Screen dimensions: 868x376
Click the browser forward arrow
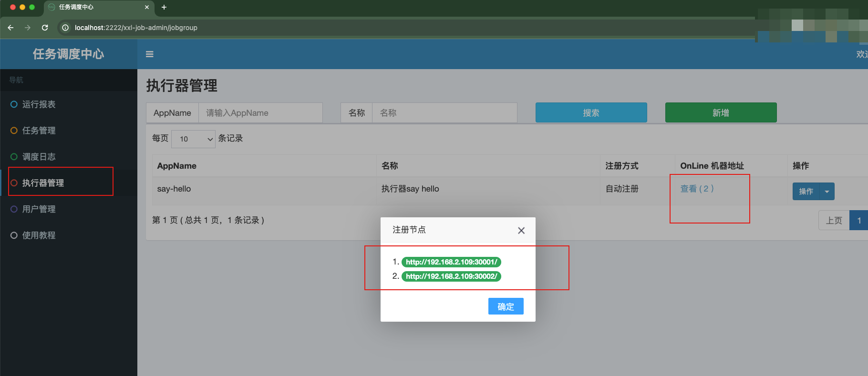(28, 28)
